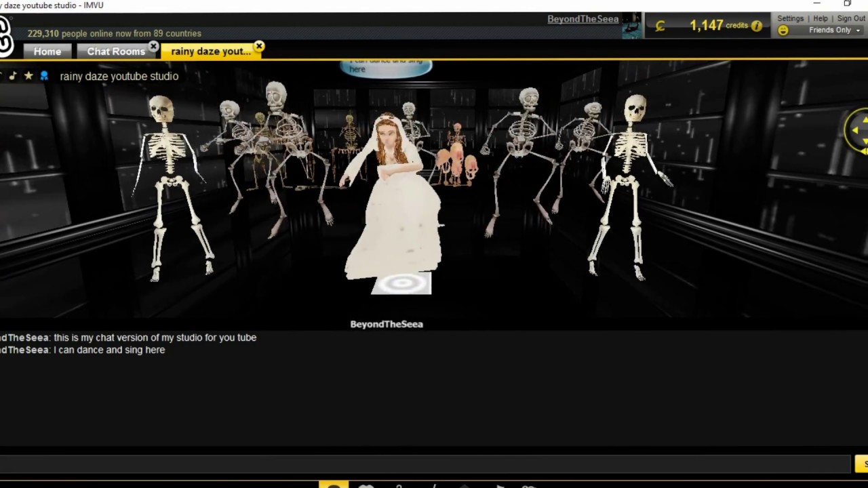Image resolution: width=868 pixels, height=488 pixels.
Task: Minimize the IMVU window
Action: pos(816,3)
